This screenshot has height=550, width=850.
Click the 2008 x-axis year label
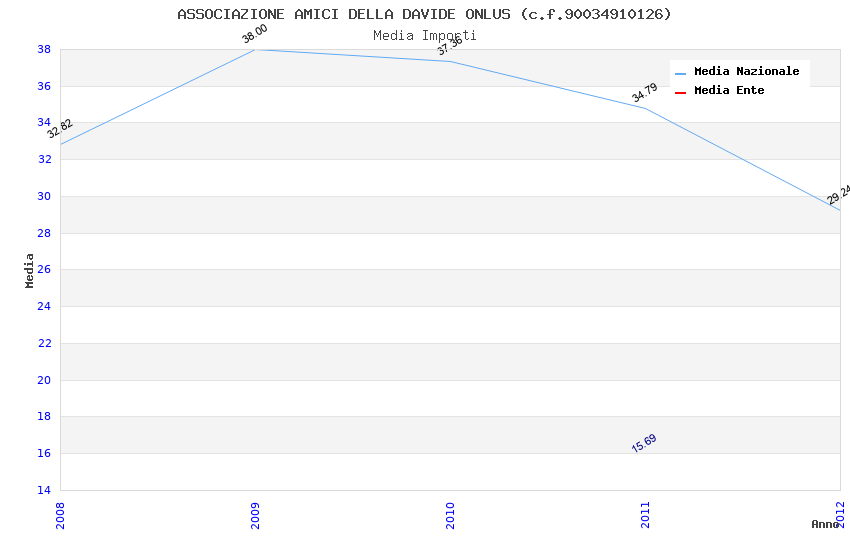click(60, 515)
